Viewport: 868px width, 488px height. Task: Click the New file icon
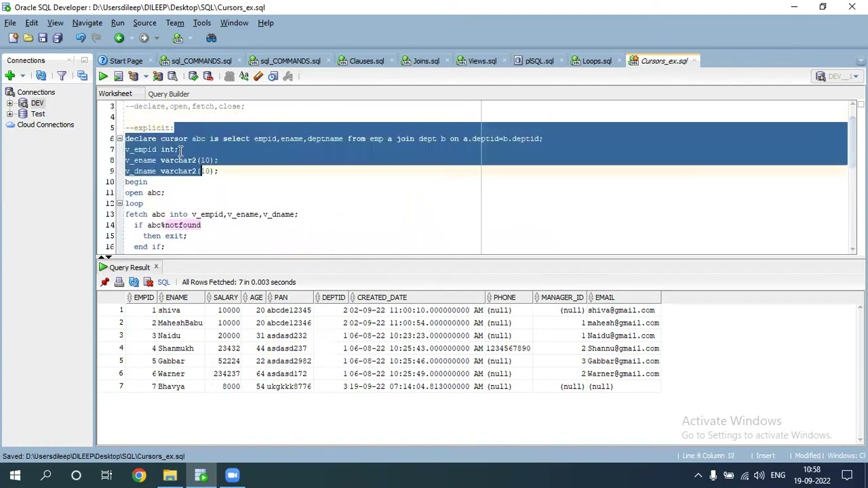click(13, 38)
